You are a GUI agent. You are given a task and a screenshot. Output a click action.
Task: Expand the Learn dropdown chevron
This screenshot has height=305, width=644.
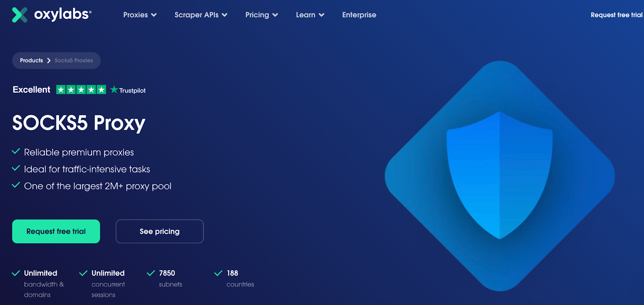(x=322, y=15)
